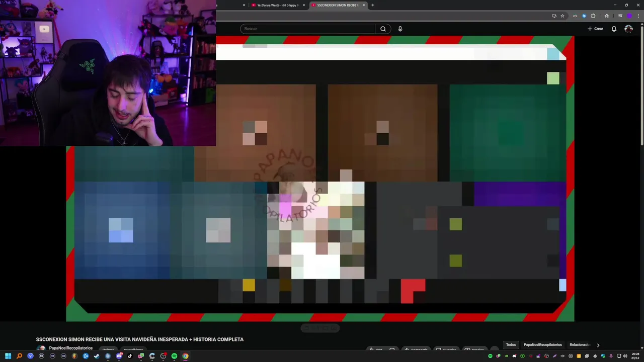The width and height of the screenshot is (644, 362).
Task: Open TikTok from the taskbar
Action: point(130,356)
